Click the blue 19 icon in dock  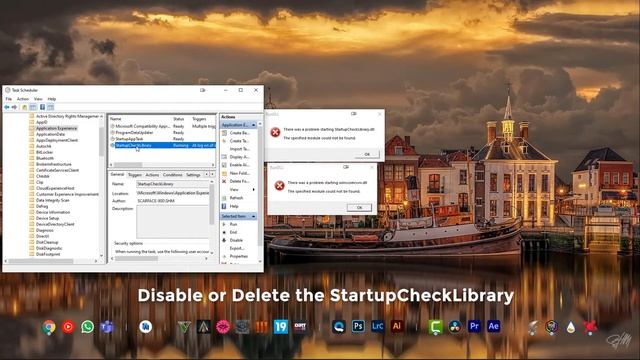(x=281, y=327)
